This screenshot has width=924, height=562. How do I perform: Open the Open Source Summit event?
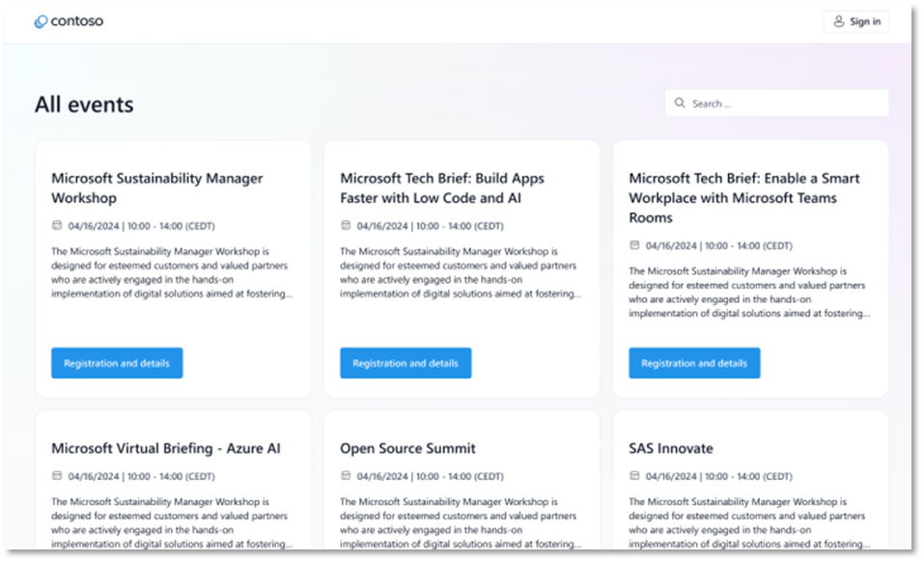407,448
